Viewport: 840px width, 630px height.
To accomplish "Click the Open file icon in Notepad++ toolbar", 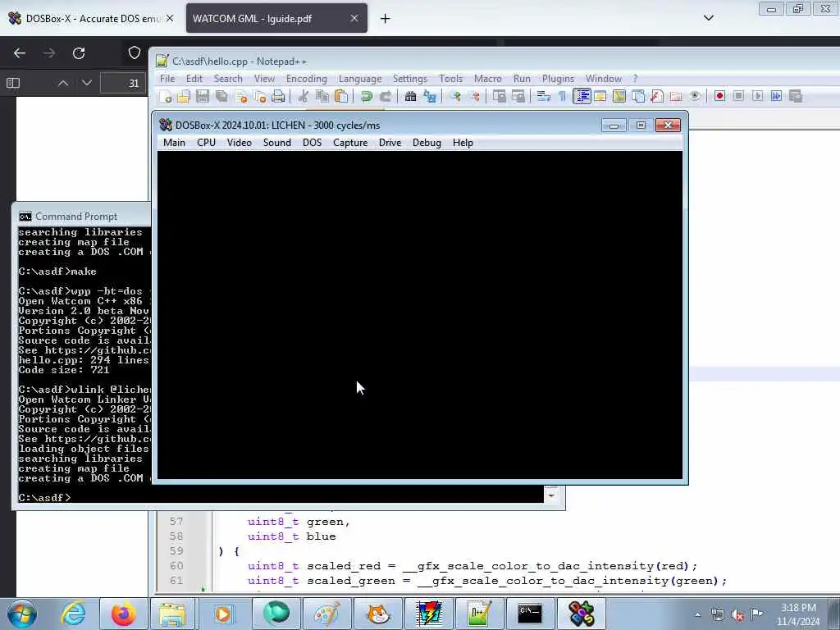I will [184, 97].
